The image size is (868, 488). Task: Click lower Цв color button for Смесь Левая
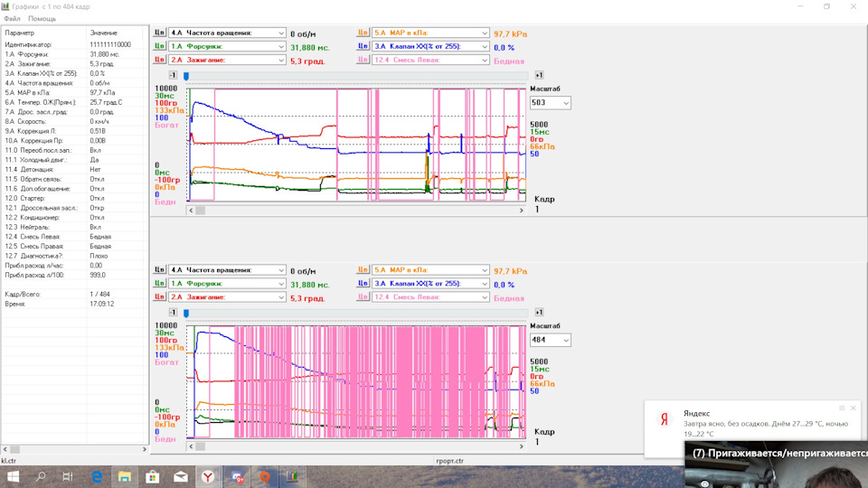click(x=363, y=296)
